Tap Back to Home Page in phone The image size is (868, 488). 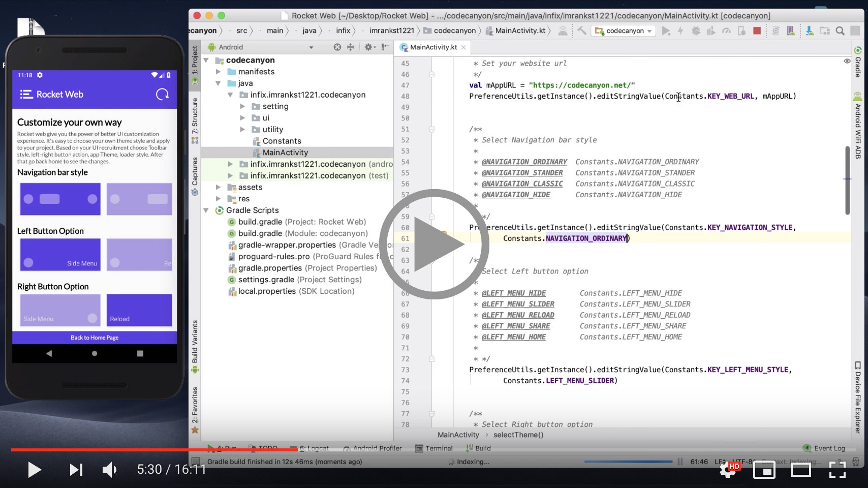[x=95, y=338]
